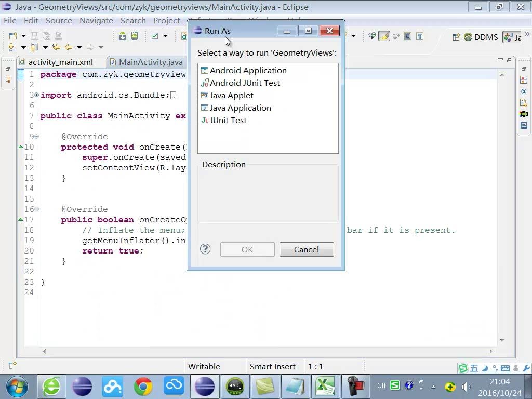Click the Package Explorer icon in left trim

pyautogui.click(x=8, y=79)
